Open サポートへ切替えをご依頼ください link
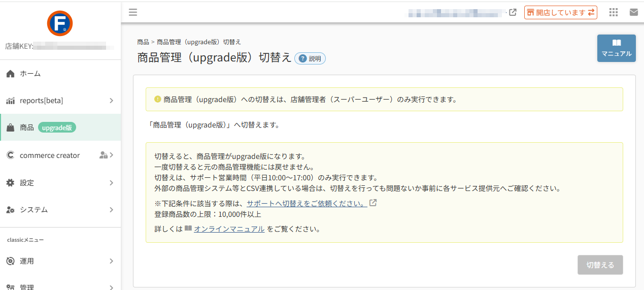Screen dimensions: 644x290 tap(307, 204)
